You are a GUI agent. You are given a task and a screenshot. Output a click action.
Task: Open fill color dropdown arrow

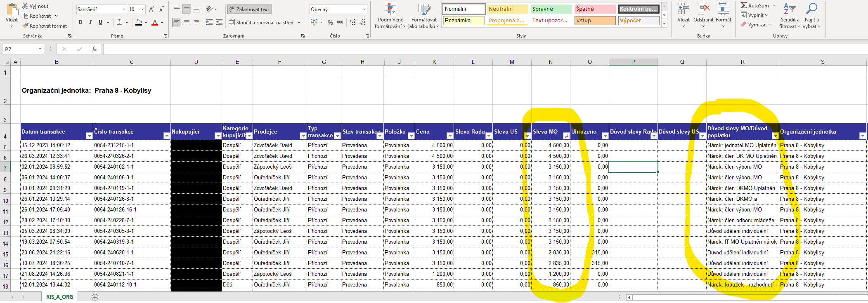(x=146, y=22)
